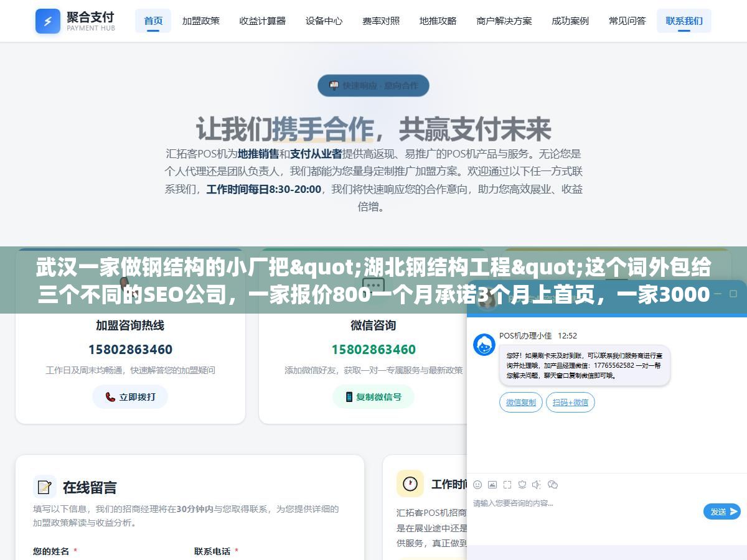Image resolution: width=747 pixels, height=560 pixels.
Task: Minimize the chat widget window
Action: pyautogui.click(x=716, y=293)
